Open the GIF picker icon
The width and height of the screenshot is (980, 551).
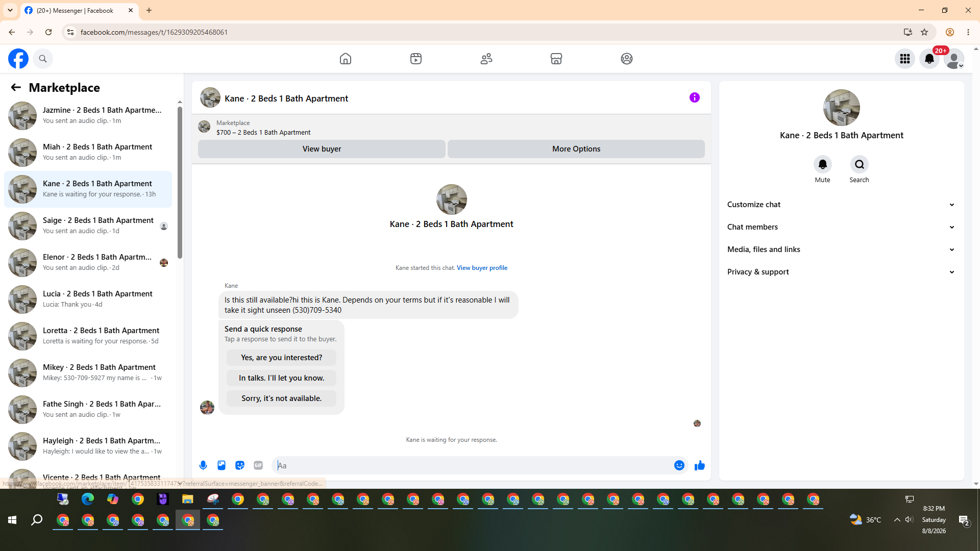[258, 465]
